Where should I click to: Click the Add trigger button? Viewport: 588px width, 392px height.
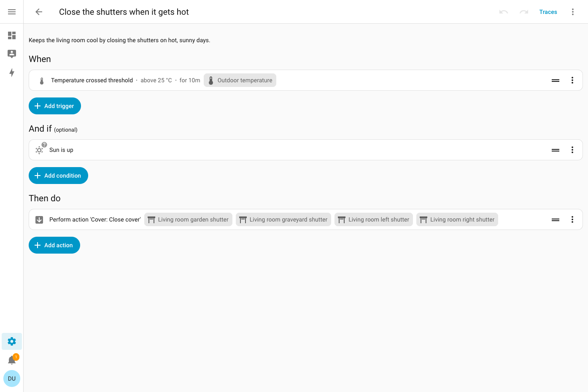[55, 106]
